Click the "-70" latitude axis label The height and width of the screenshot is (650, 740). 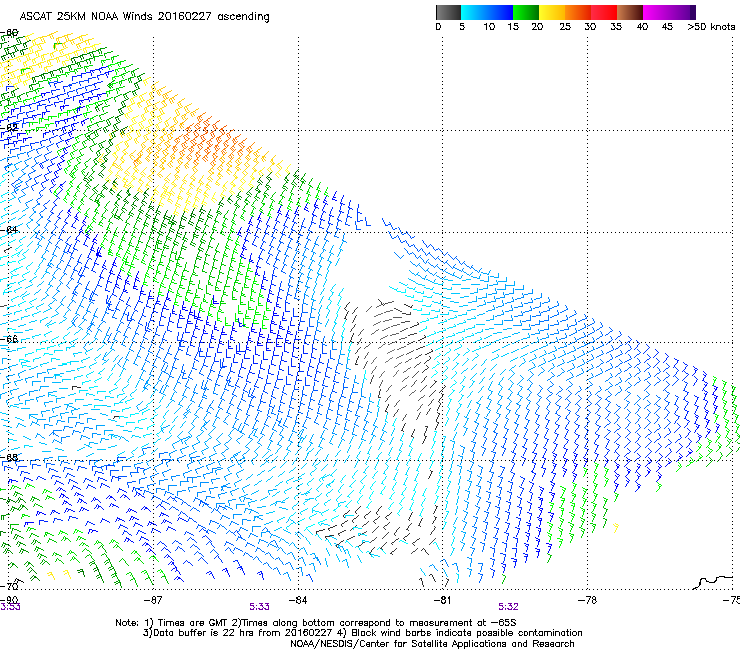tap(10, 586)
